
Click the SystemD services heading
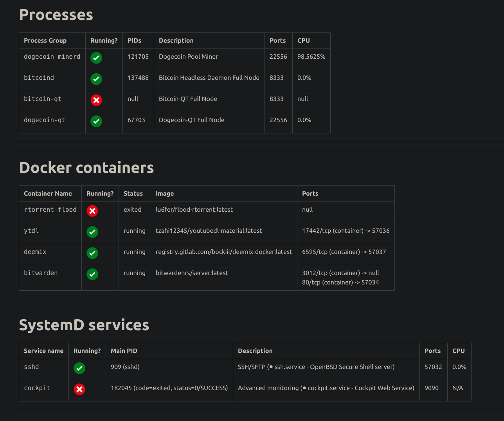(x=84, y=325)
